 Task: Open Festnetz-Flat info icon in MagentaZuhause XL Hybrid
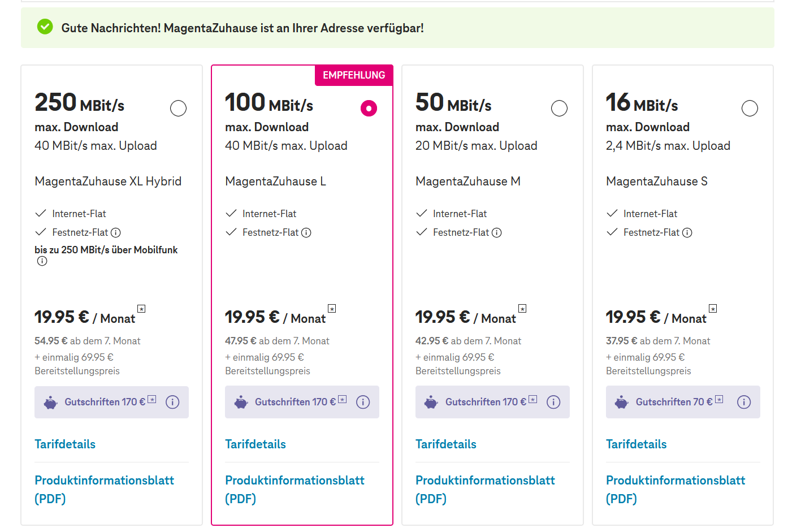116,232
